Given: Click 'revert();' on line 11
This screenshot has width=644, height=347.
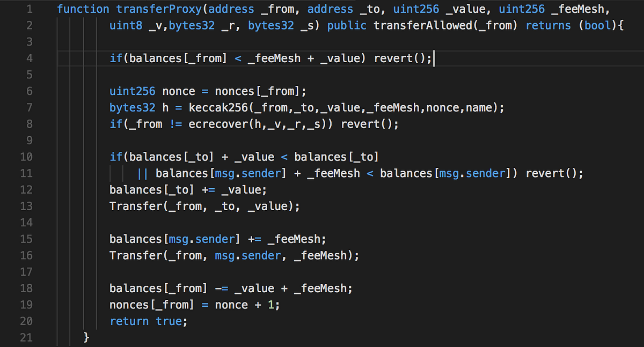Looking at the screenshot, I should coord(554,174).
